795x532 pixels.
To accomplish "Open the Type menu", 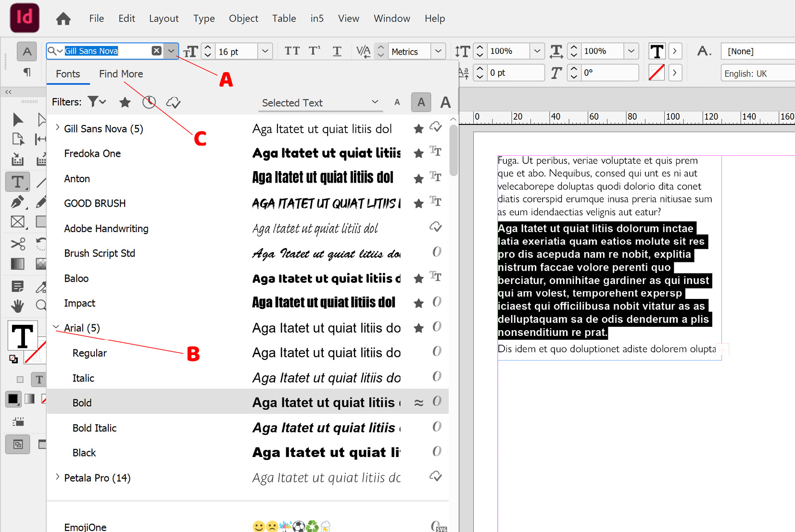I will point(204,18).
